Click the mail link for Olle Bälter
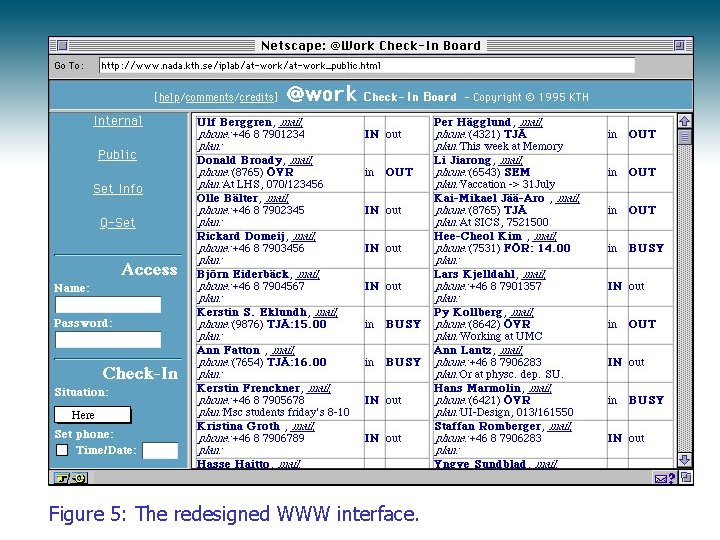The width and height of the screenshot is (720, 540). coord(277,198)
